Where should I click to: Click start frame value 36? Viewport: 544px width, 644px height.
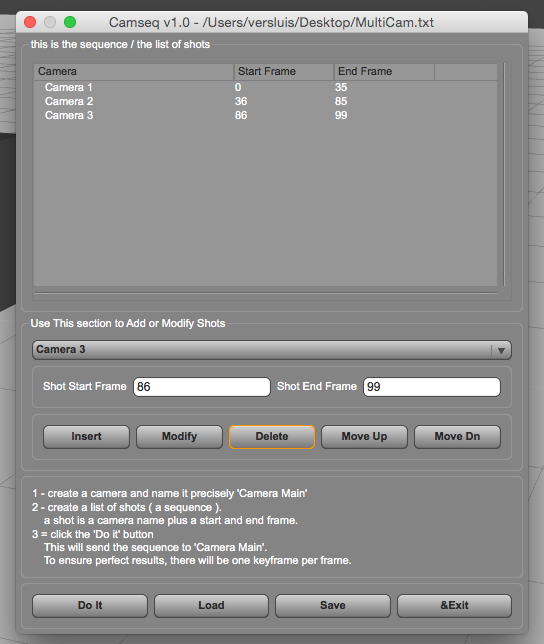241,101
